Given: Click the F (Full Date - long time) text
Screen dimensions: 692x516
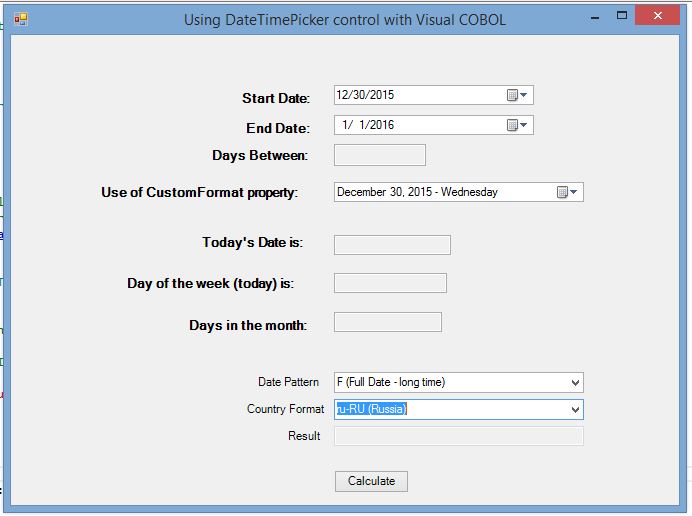Looking at the screenshot, I should 391,382.
